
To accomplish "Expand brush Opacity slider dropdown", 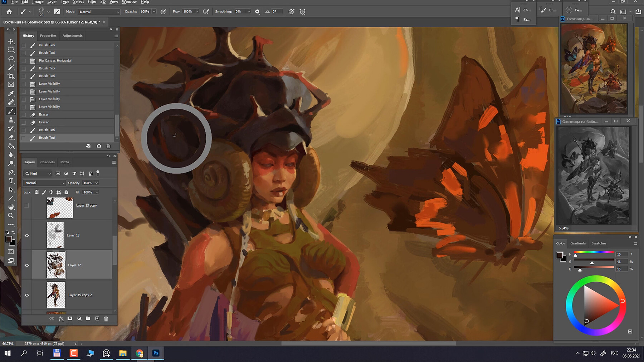I will tap(154, 11).
